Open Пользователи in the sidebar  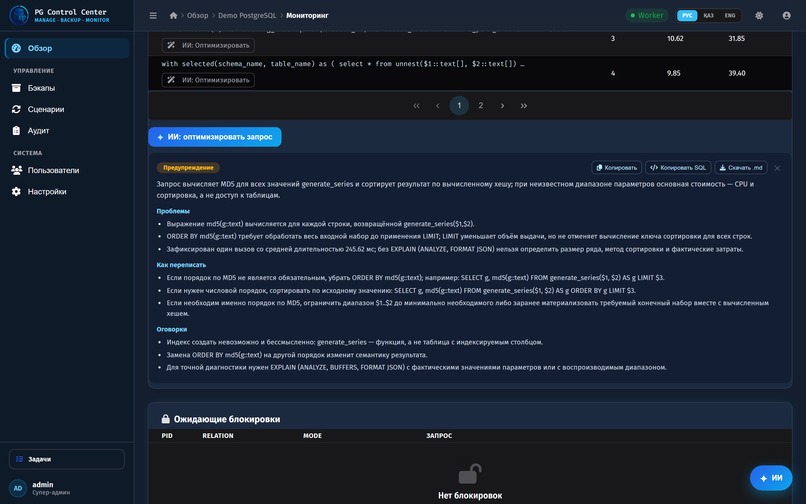coord(67,170)
